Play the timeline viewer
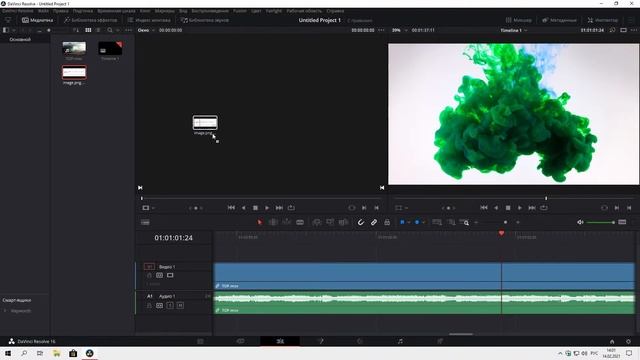Viewport: 640px width, 360px height. (x=520, y=208)
